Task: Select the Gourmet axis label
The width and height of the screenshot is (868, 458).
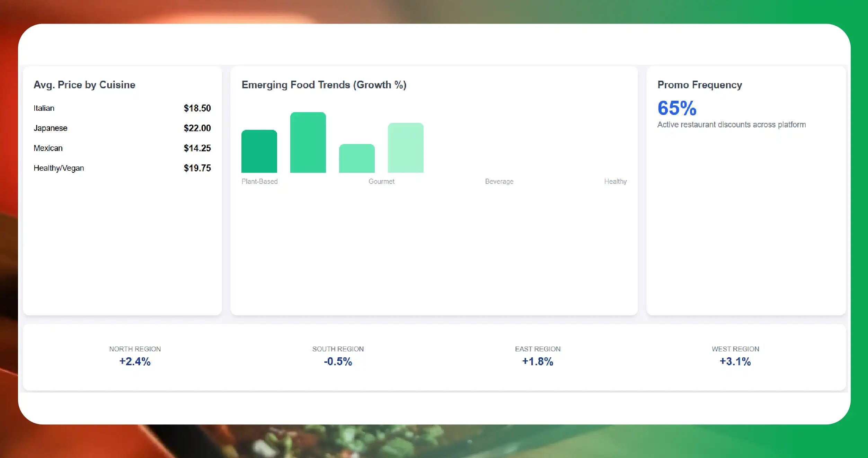Action: pos(381,181)
